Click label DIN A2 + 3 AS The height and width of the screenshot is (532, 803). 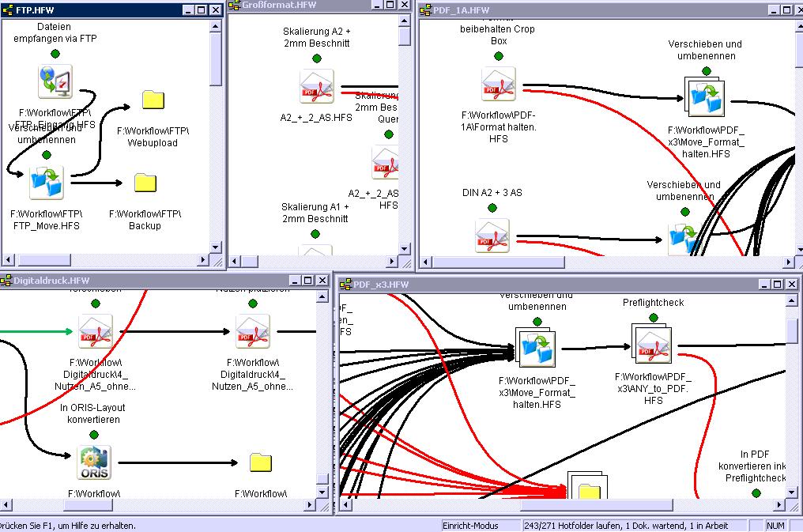(492, 193)
